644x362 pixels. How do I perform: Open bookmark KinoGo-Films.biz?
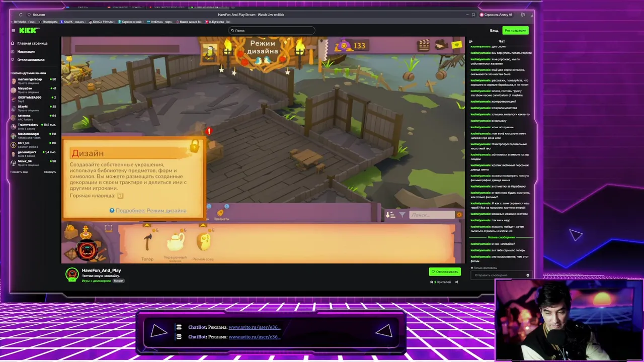coord(102,22)
